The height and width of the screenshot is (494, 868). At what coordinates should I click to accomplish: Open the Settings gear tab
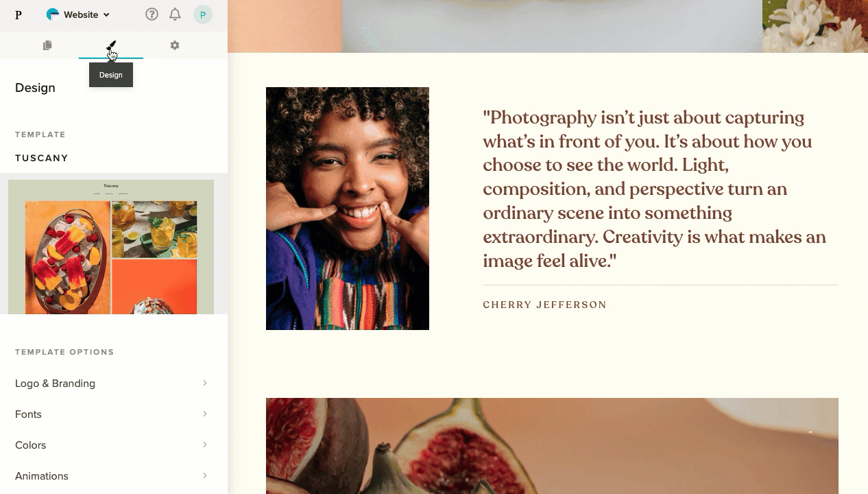[175, 45]
